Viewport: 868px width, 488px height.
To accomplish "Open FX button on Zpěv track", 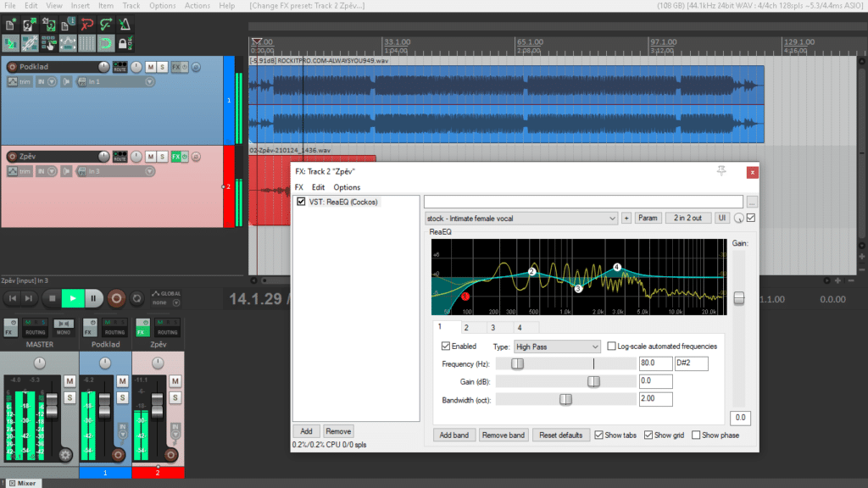I will point(176,157).
